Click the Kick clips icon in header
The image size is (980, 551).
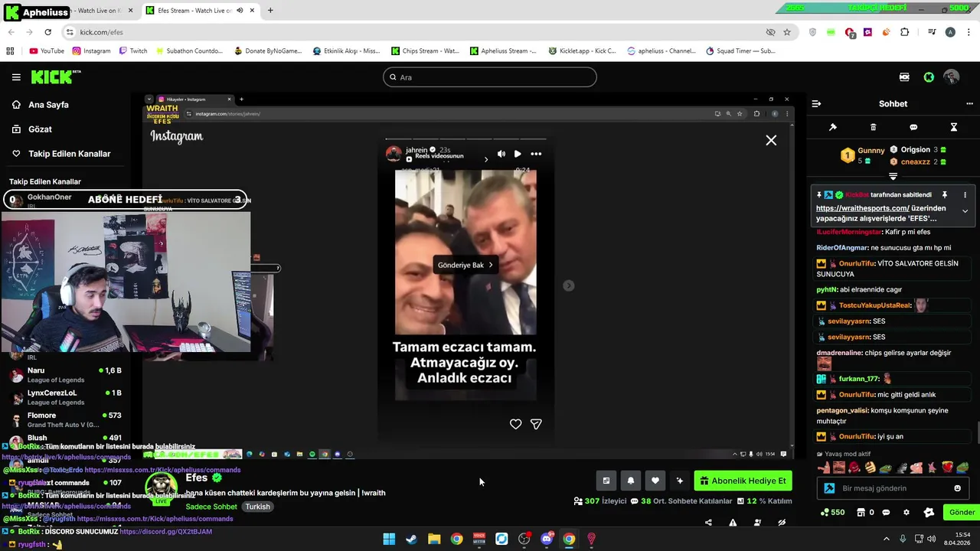904,77
